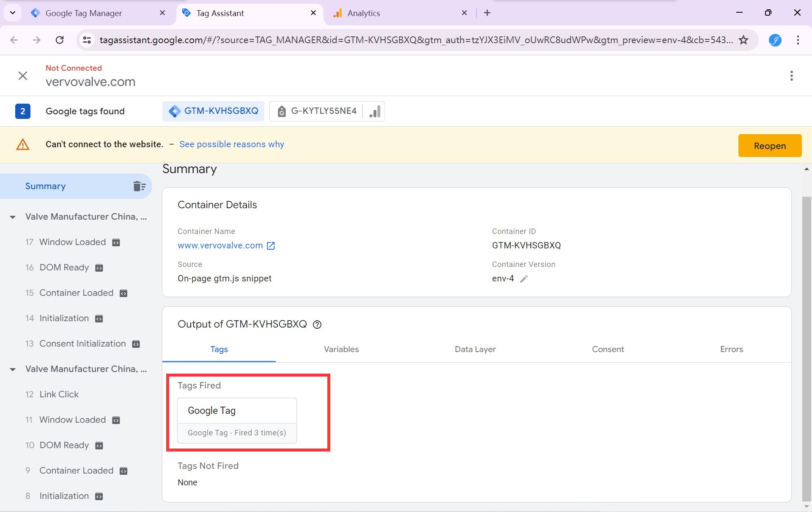
Task: Click API icon beside 11 Window Loaded
Action: [x=116, y=420]
